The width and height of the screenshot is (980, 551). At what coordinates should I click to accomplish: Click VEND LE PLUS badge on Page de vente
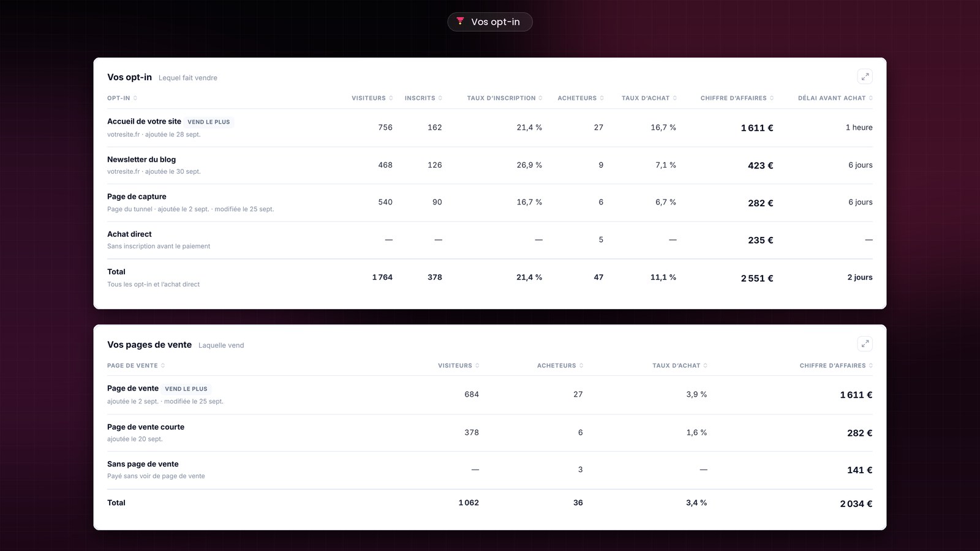point(186,389)
